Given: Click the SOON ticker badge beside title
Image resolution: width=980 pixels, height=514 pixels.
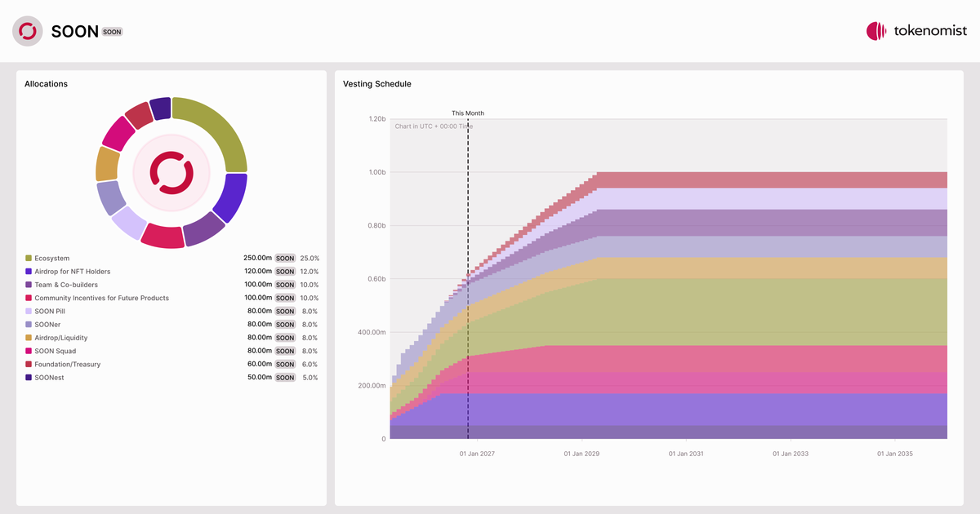Looking at the screenshot, I should point(113,32).
